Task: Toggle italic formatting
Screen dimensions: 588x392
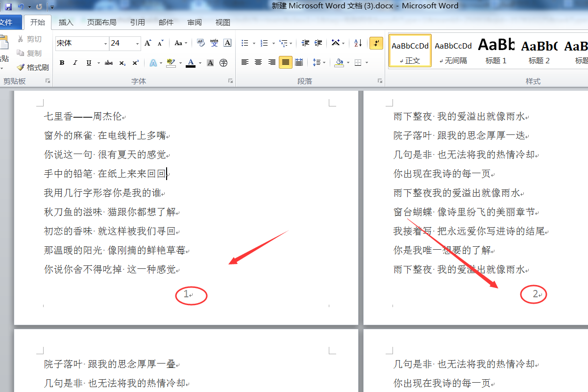Action: pyautogui.click(x=75, y=63)
